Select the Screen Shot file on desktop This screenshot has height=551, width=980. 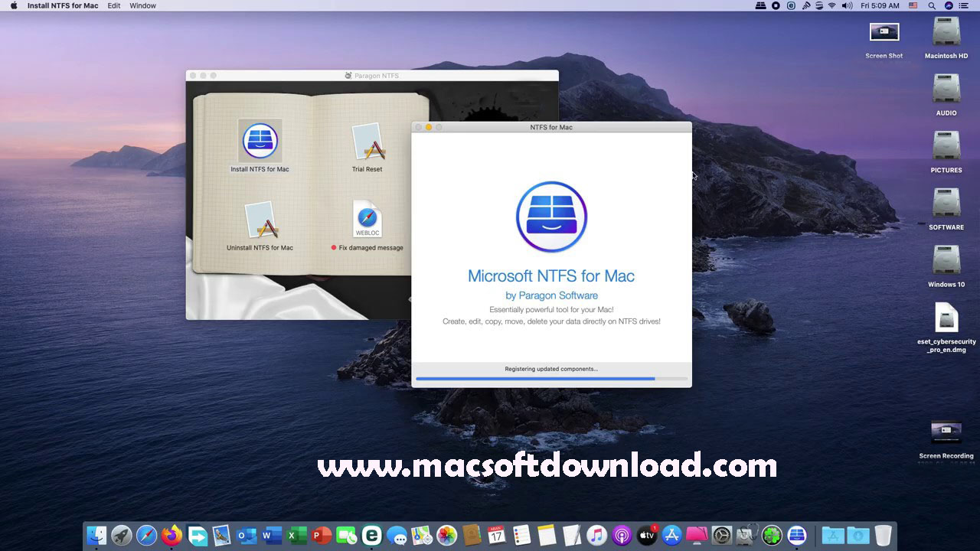click(884, 34)
